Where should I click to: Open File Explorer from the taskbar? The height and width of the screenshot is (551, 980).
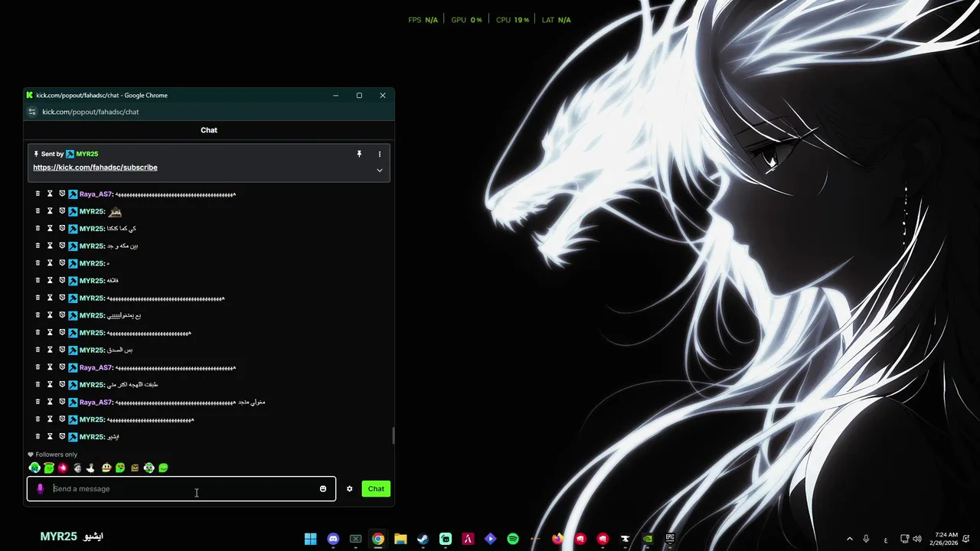coord(400,539)
